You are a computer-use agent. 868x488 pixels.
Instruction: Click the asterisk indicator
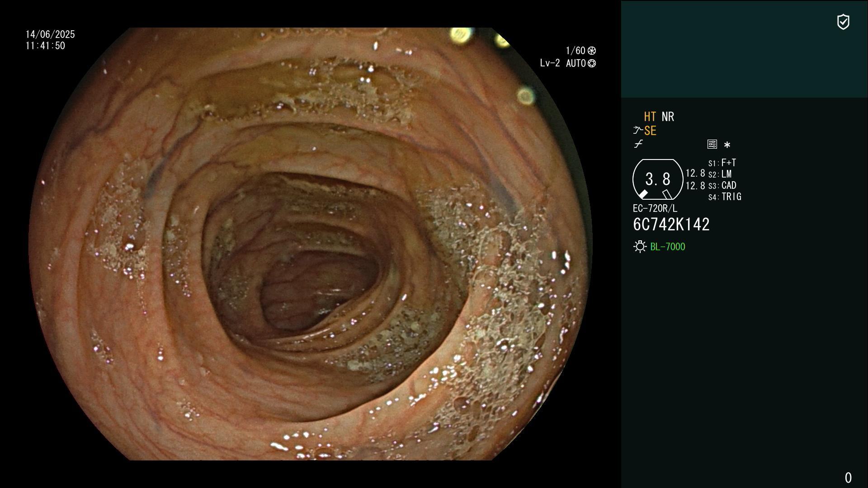click(x=727, y=145)
